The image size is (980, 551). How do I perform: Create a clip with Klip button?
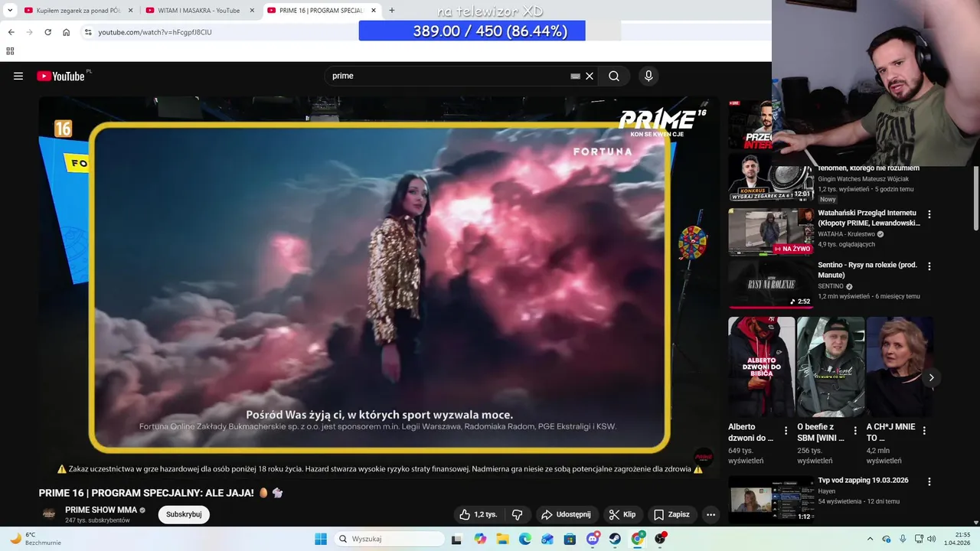click(x=622, y=514)
